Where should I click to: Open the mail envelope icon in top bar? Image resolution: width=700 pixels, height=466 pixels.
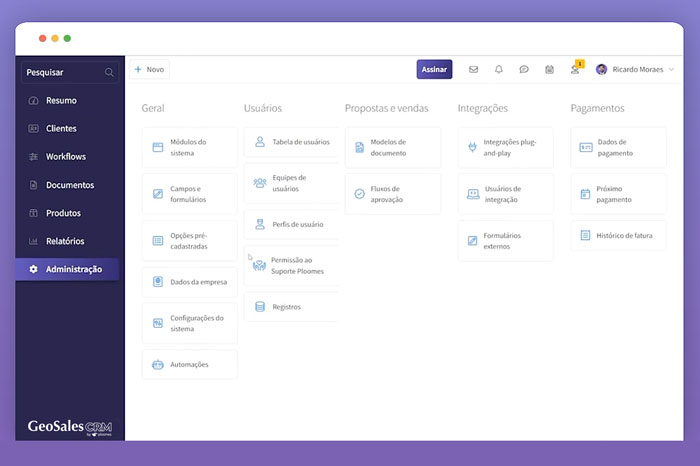[x=473, y=70]
